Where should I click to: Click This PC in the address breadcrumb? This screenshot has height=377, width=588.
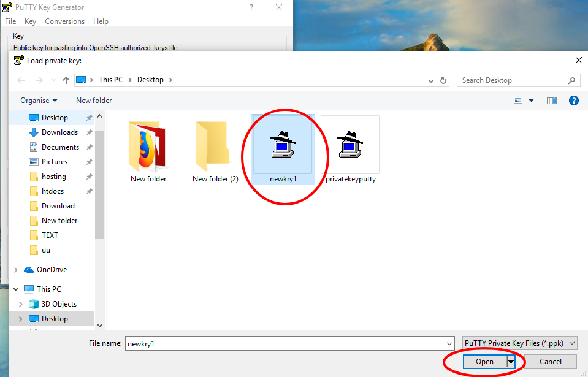(110, 80)
